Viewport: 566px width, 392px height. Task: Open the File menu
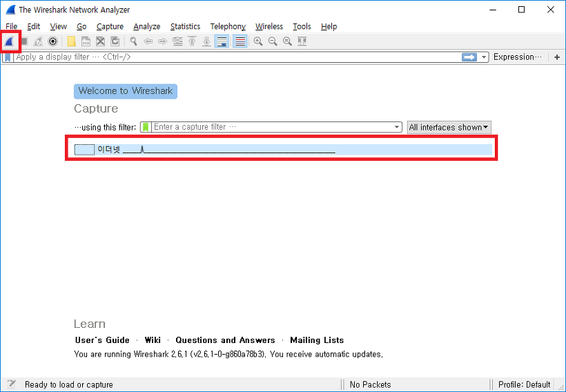point(11,26)
